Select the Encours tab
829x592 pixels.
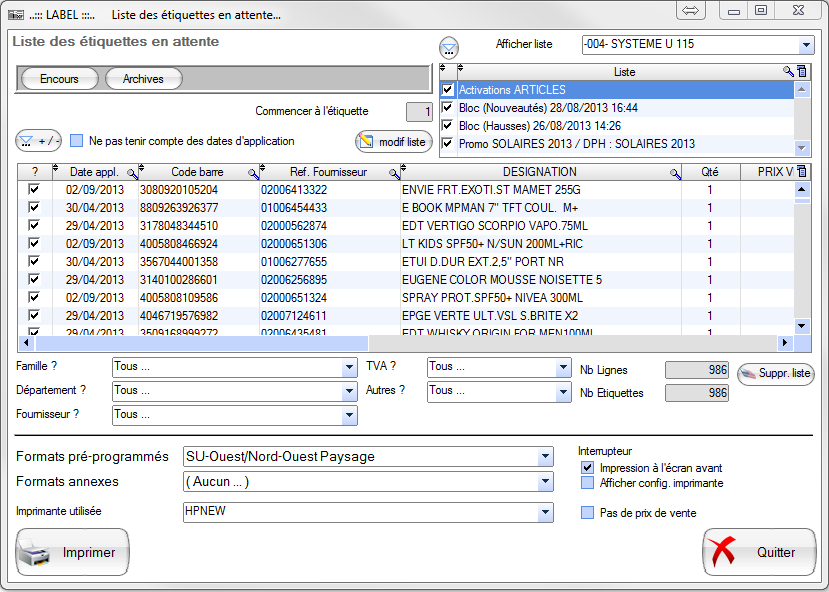(59, 79)
